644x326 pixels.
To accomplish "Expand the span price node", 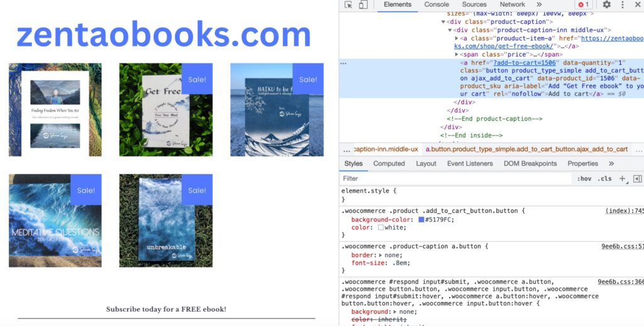I will tap(457, 54).
